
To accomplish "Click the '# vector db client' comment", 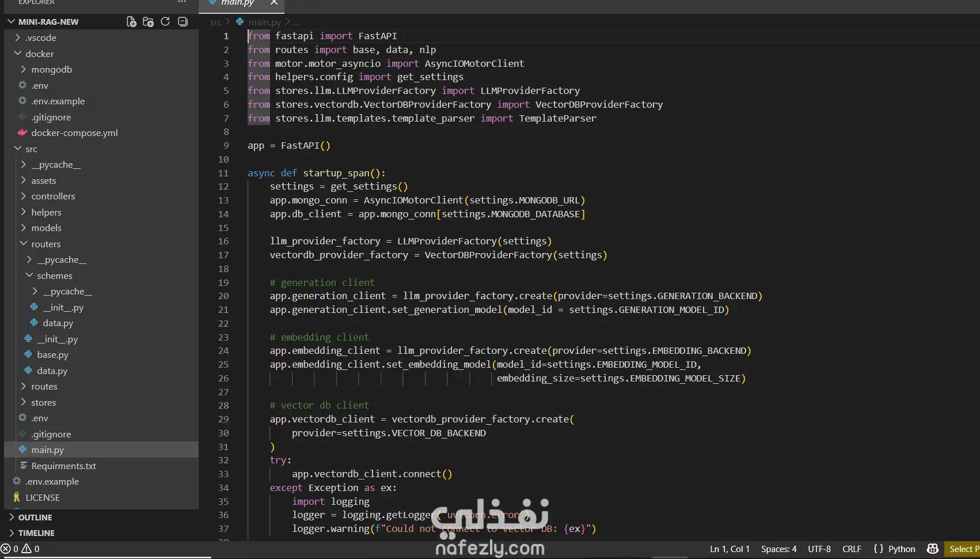I will [x=320, y=405].
